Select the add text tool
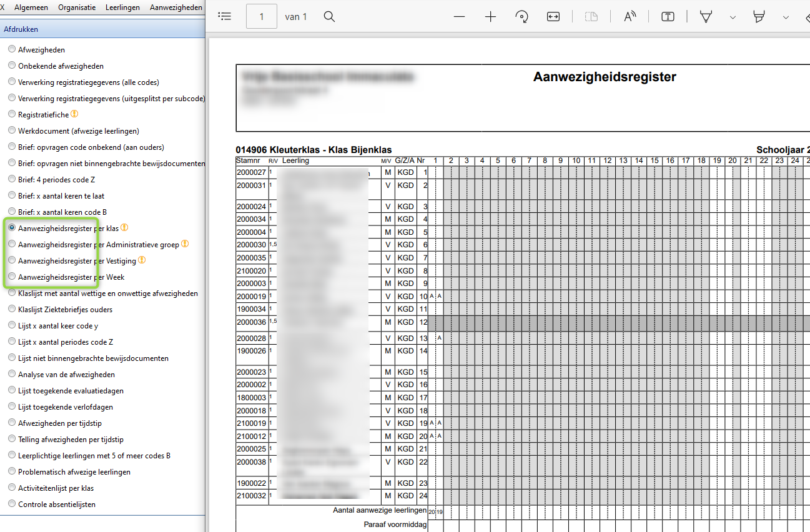This screenshot has width=810, height=532. point(668,17)
